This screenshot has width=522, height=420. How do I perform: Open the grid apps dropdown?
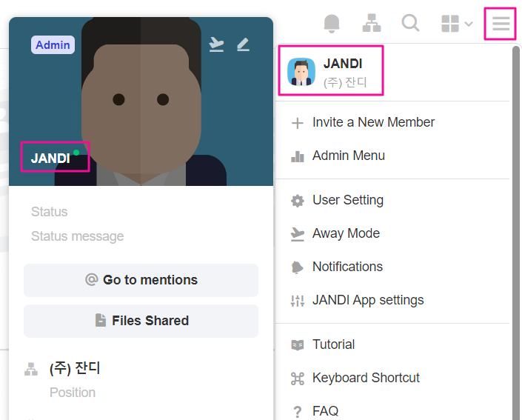457,24
